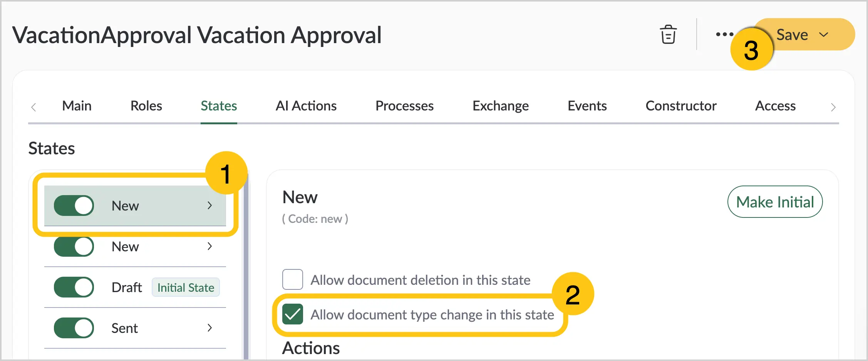Toggle the highlighted New state switch

coord(74,206)
